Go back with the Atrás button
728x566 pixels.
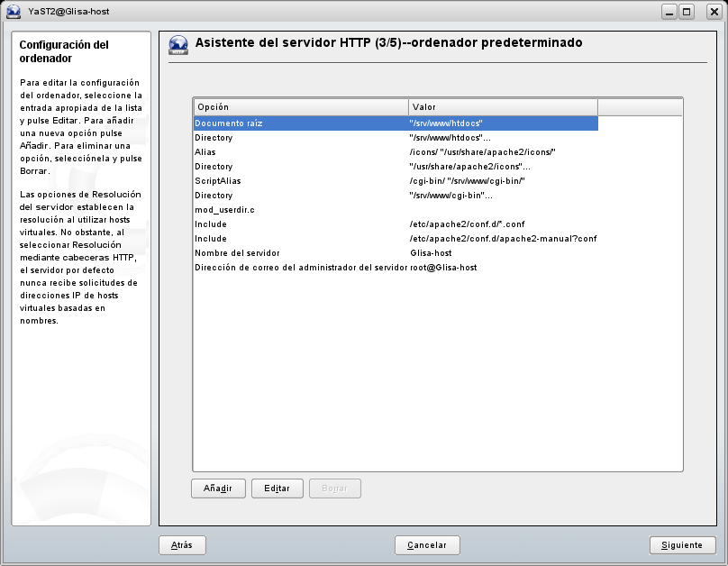[182, 545]
